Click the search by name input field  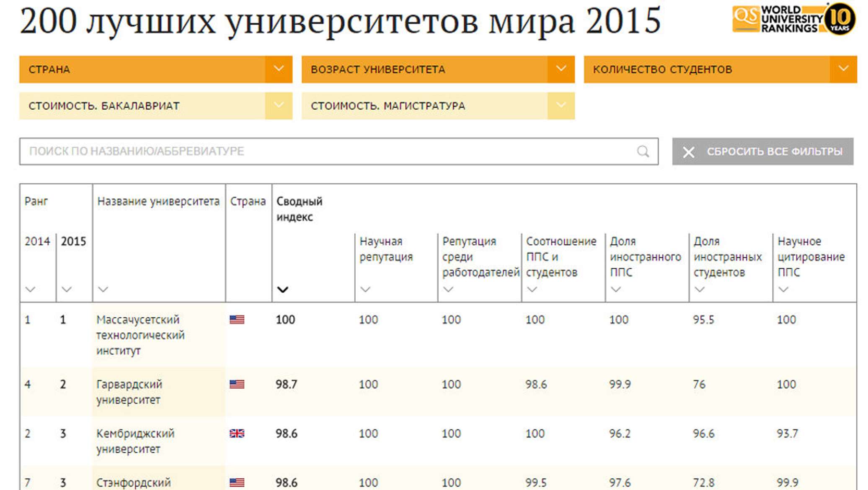339,151
